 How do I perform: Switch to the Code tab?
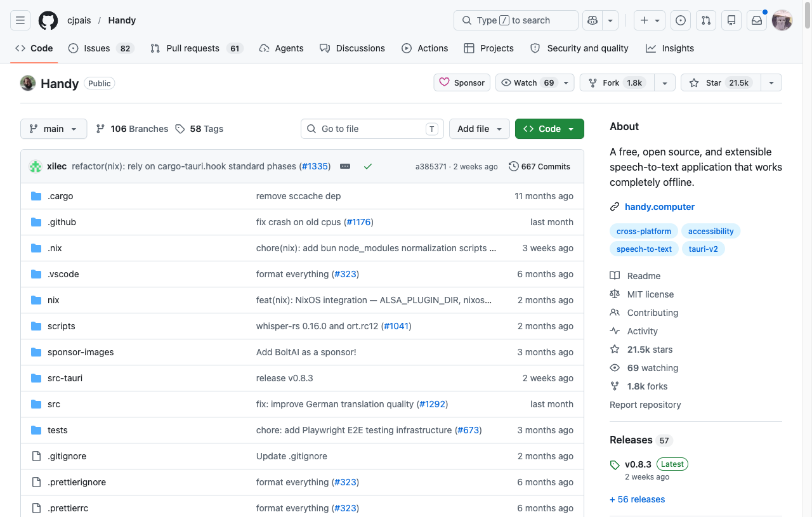click(x=34, y=48)
